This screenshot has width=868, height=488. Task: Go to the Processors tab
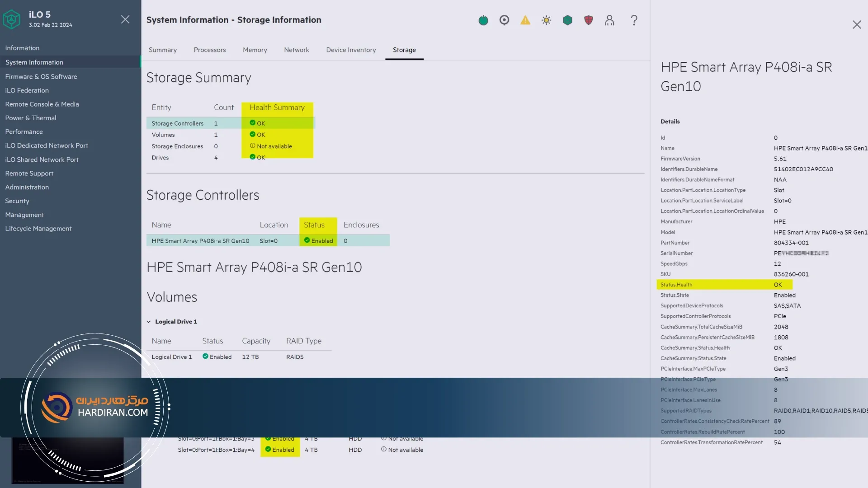pos(209,50)
